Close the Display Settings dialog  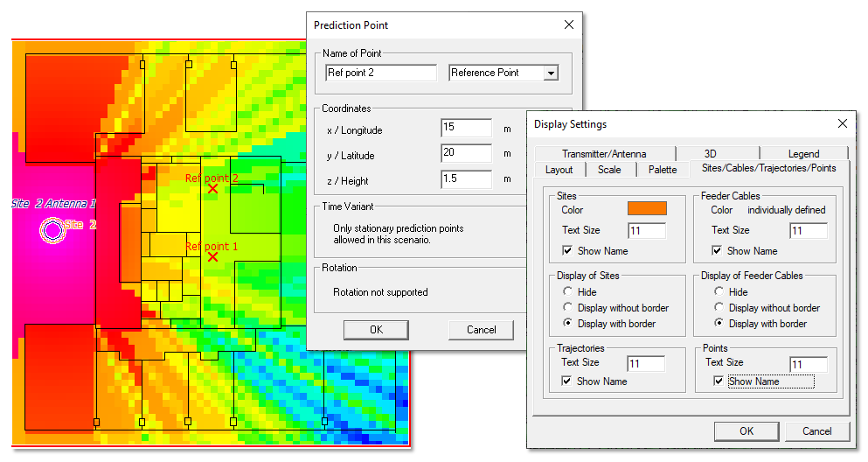(842, 124)
